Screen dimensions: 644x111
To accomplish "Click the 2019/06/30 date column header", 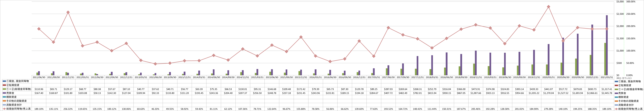I will 505,77.
